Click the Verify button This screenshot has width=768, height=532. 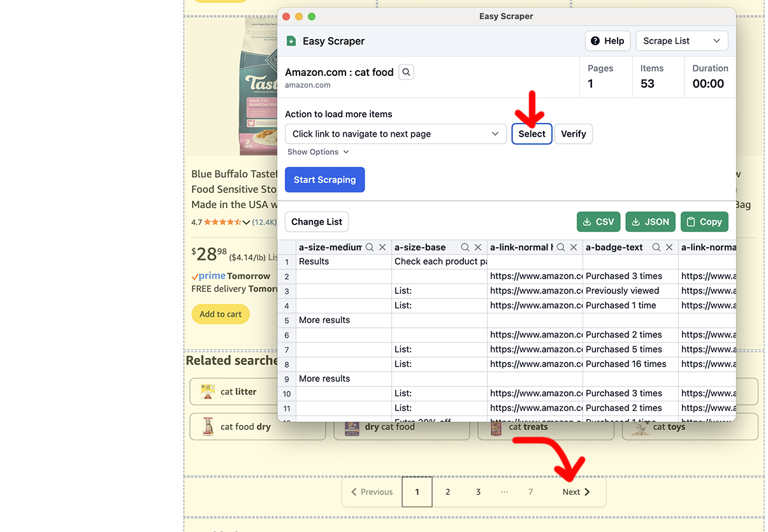(x=573, y=134)
